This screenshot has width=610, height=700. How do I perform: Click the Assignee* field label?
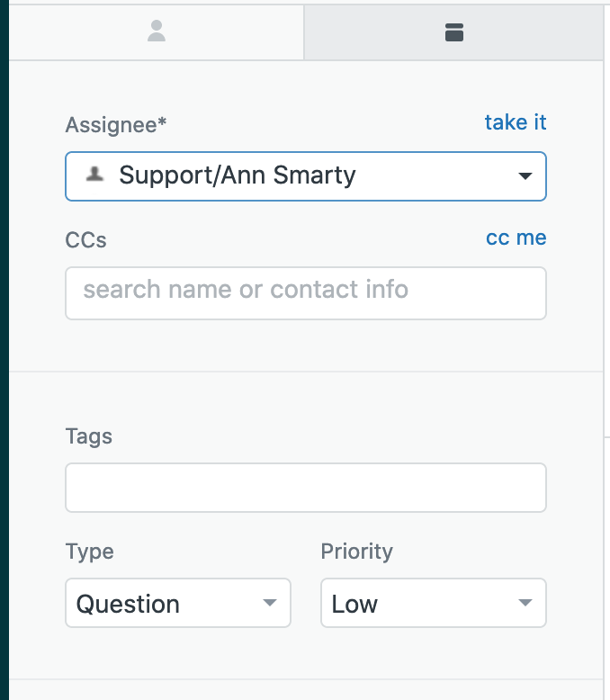(x=116, y=124)
